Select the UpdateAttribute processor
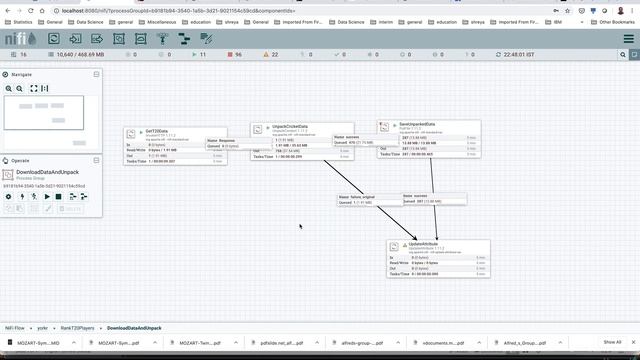640x360 pixels. tap(438, 259)
